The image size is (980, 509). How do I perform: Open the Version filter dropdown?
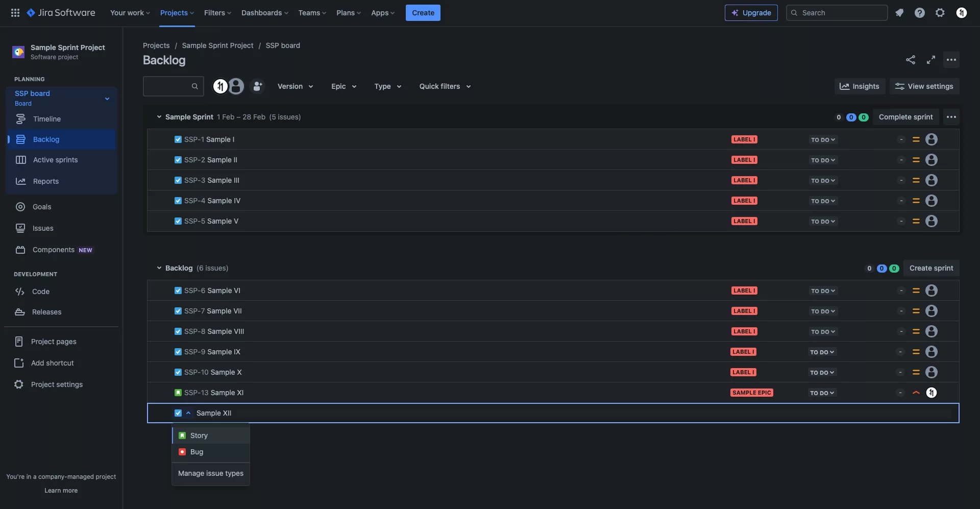[x=296, y=86]
